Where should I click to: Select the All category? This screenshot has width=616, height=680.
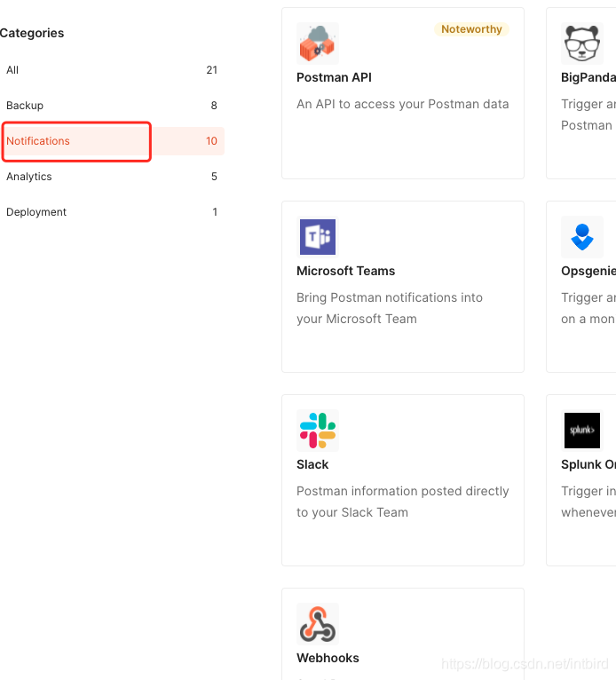pos(112,70)
